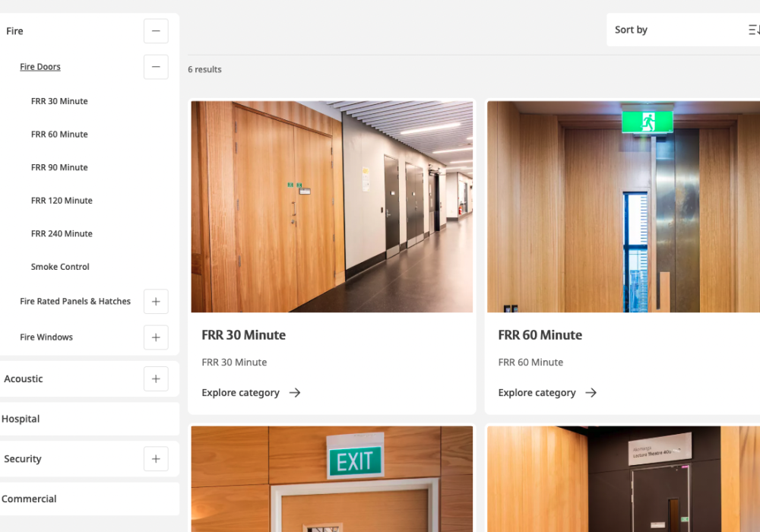The height and width of the screenshot is (532, 760).
Task: Select FRR 60 Minute in sidebar
Action: [59, 135]
